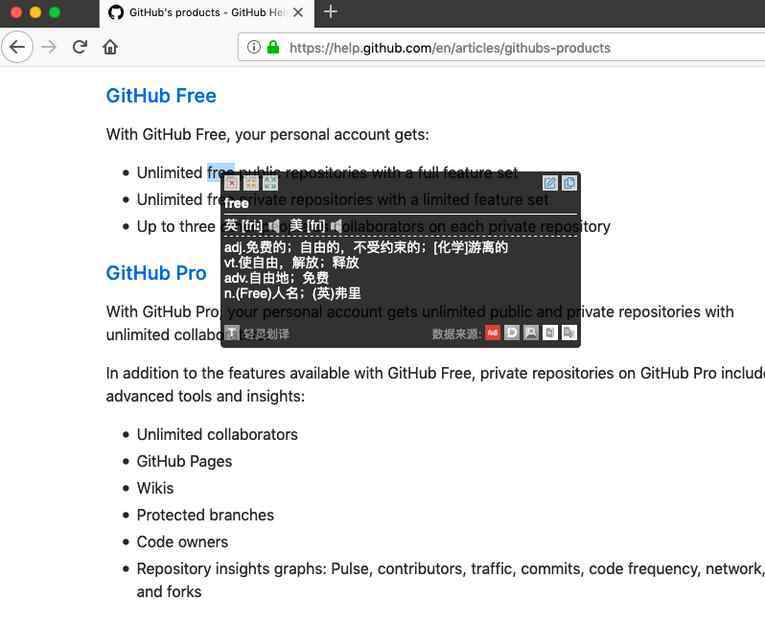Go back to the previous page
This screenshot has width=765, height=624.
click(x=18, y=47)
